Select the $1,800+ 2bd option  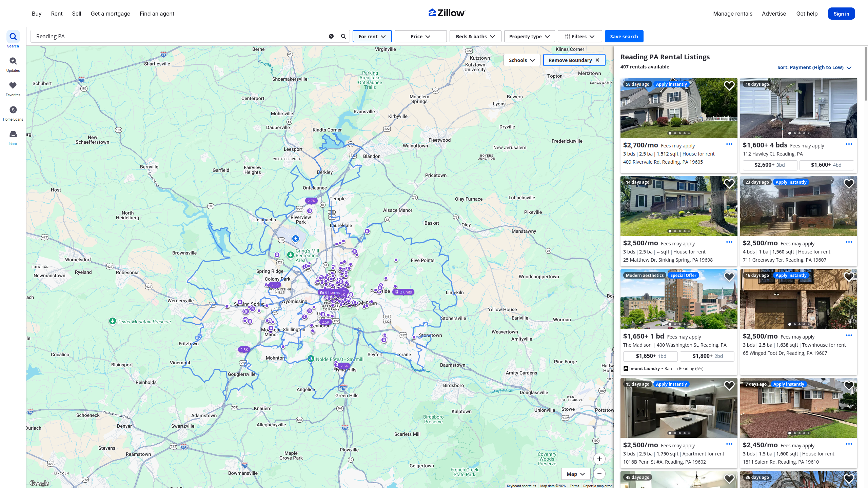707,356
